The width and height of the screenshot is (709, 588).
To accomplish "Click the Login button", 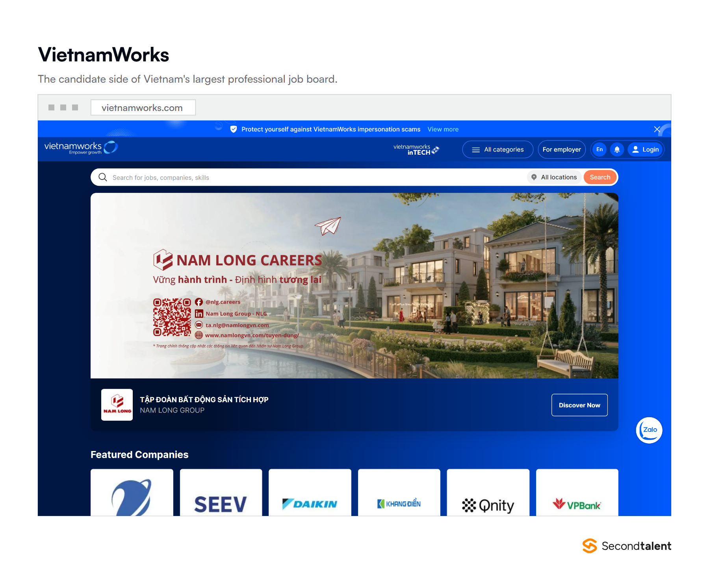I will 645,150.
